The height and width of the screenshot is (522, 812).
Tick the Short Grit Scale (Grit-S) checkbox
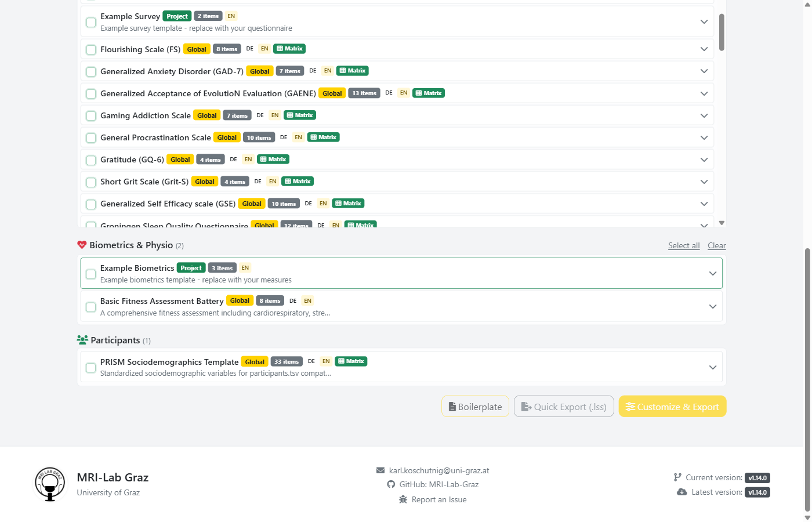pyautogui.click(x=91, y=182)
